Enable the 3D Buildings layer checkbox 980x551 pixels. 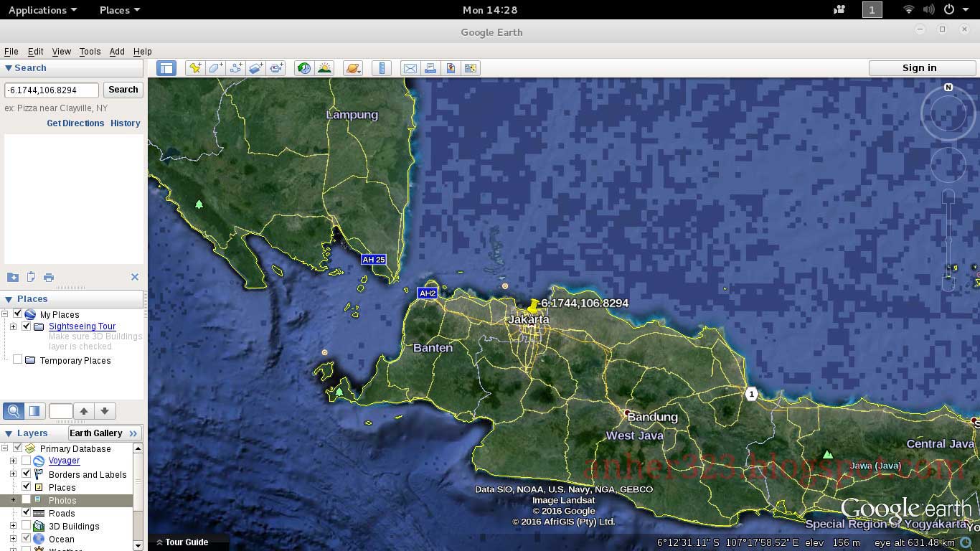[27, 526]
